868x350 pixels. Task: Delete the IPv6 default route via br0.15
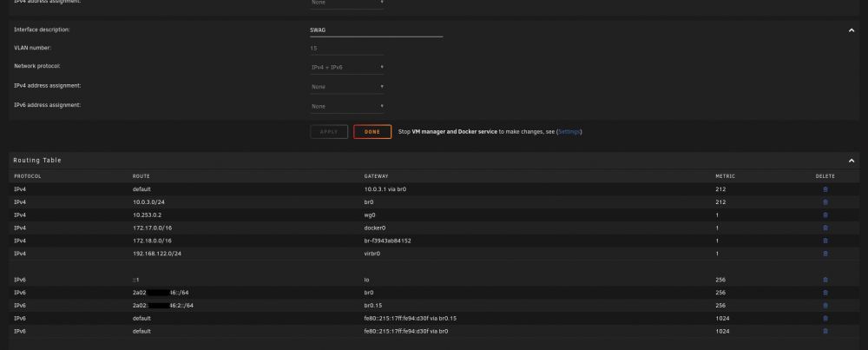(x=825, y=319)
